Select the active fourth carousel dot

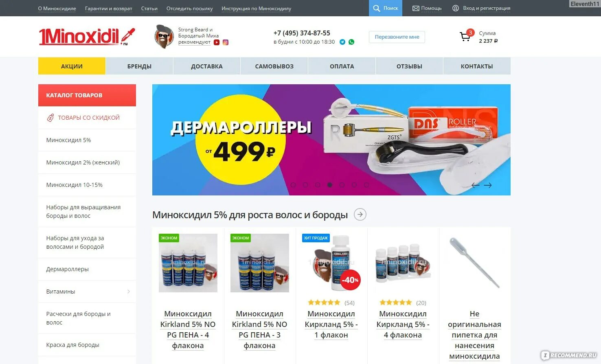click(x=330, y=185)
